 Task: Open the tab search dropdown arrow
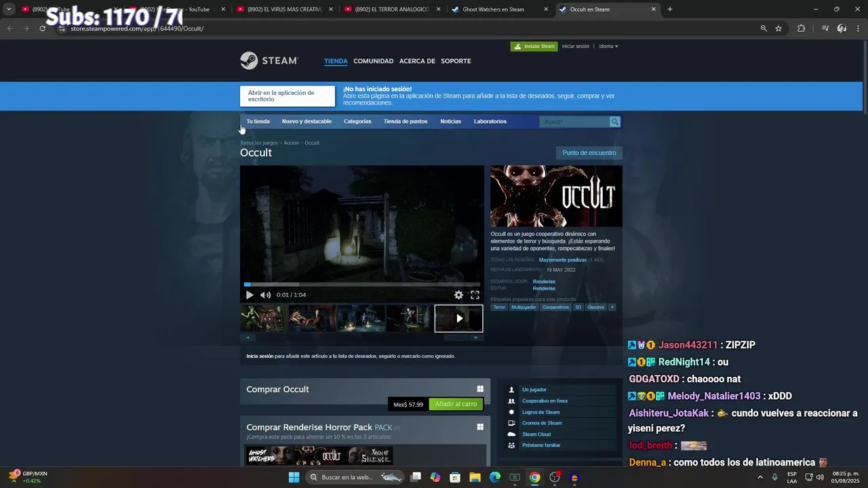pos(9,9)
